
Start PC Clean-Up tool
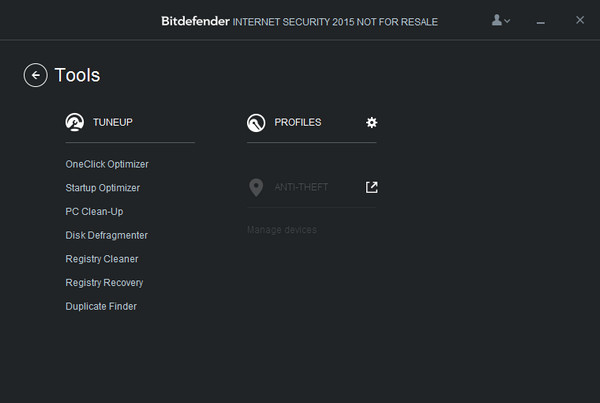[94, 211]
